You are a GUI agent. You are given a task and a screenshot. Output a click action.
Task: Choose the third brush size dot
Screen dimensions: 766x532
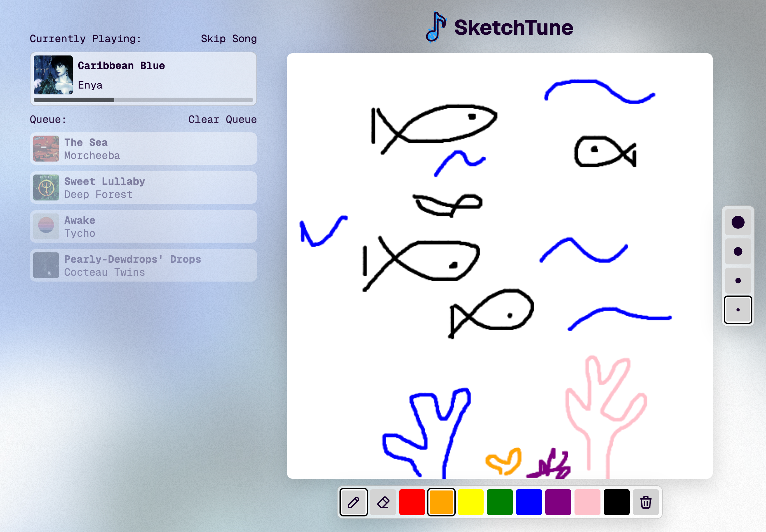click(x=738, y=281)
